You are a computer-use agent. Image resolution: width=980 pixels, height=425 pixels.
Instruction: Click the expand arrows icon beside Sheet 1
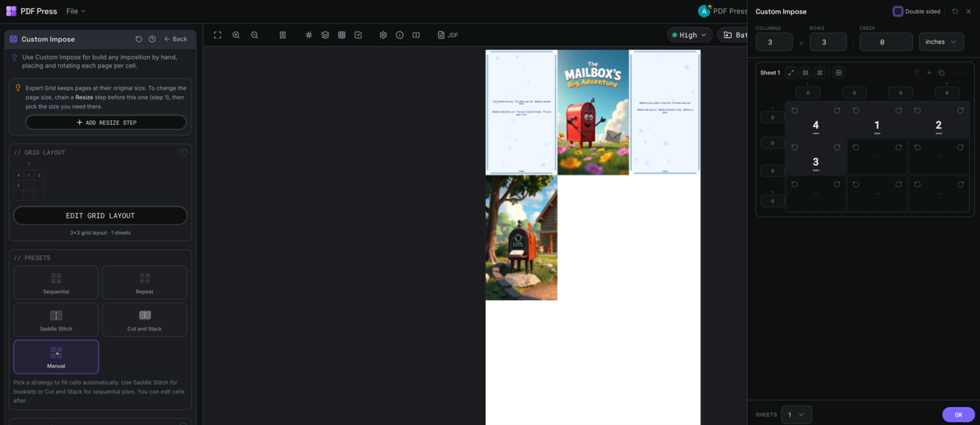791,73
